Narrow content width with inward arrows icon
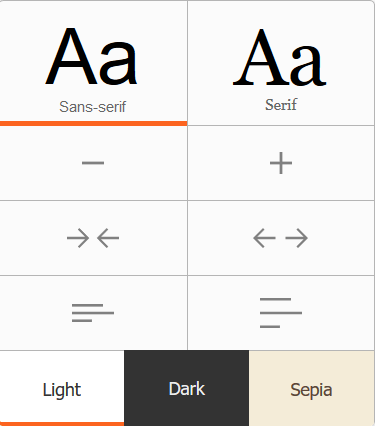 (x=93, y=238)
